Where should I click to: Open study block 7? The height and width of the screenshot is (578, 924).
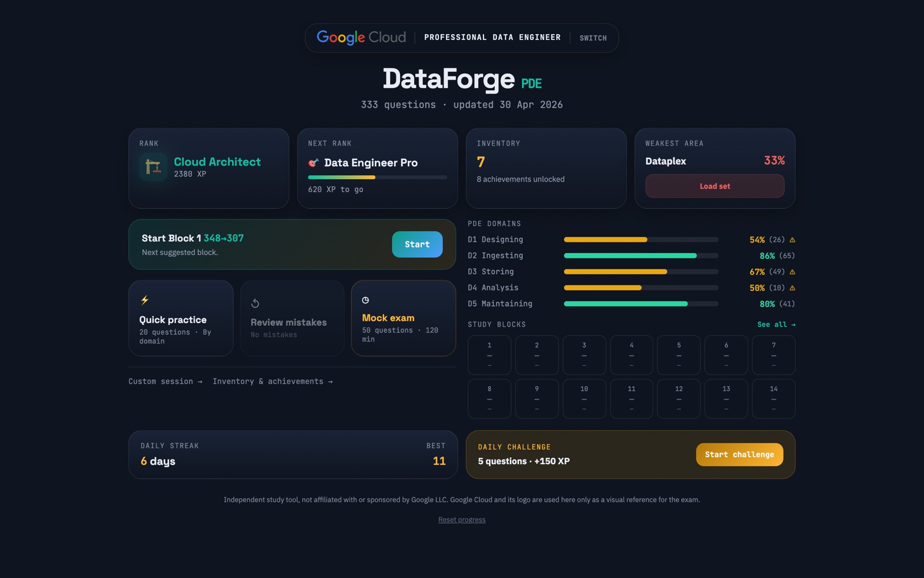tap(774, 355)
